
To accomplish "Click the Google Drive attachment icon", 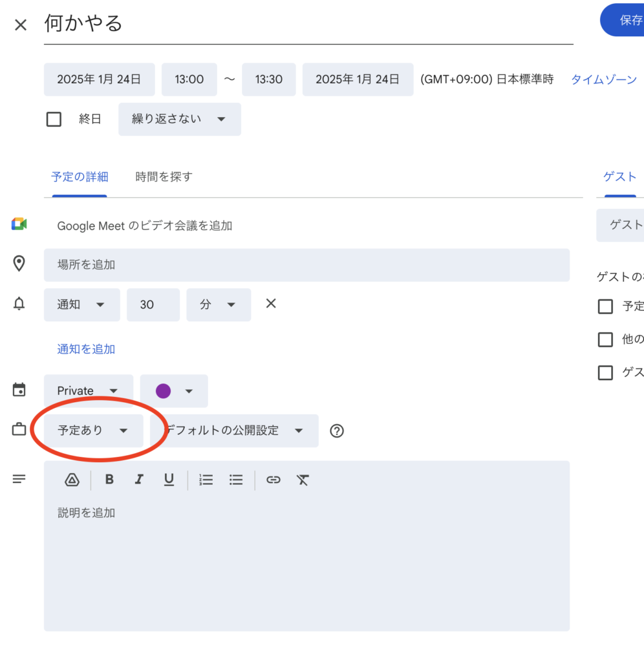I will pyautogui.click(x=72, y=480).
